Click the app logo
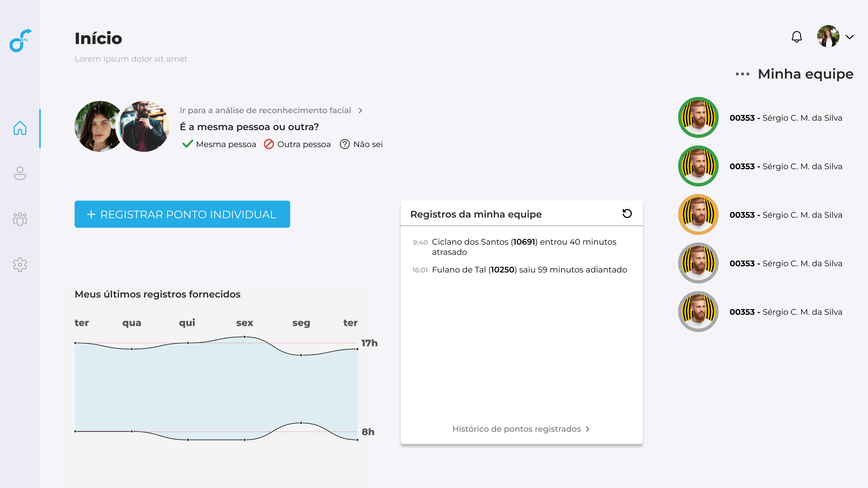 pyautogui.click(x=20, y=40)
